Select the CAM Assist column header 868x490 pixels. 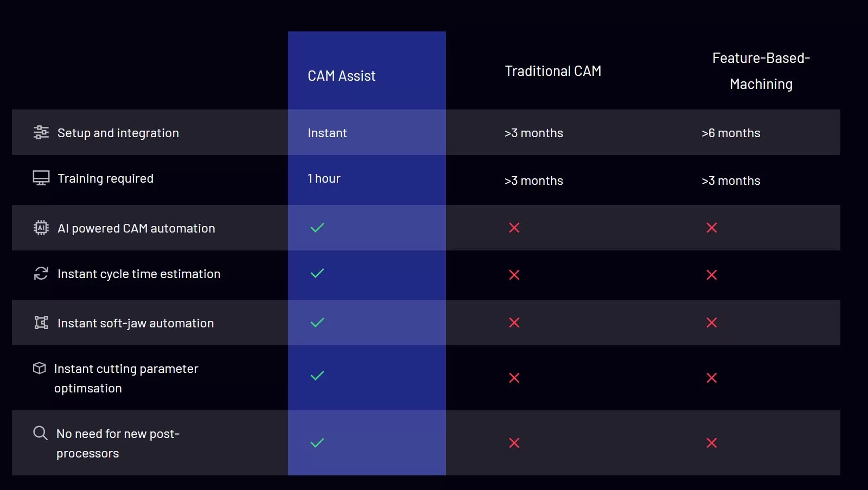tap(341, 76)
